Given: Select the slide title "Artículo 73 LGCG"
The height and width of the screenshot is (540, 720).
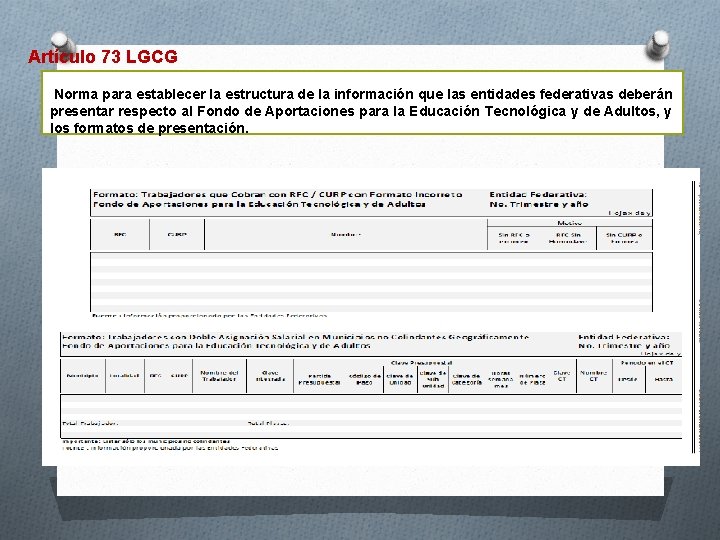Looking at the screenshot, I should pos(103,57).
